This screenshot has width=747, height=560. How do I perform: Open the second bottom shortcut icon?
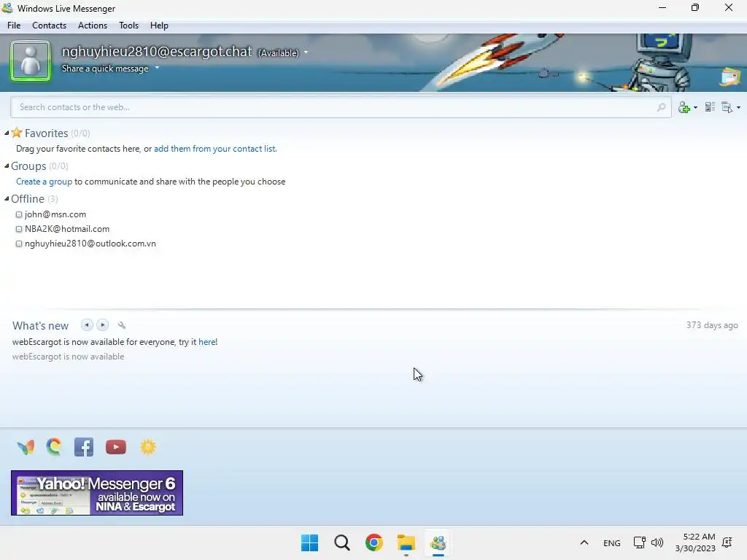click(x=54, y=447)
